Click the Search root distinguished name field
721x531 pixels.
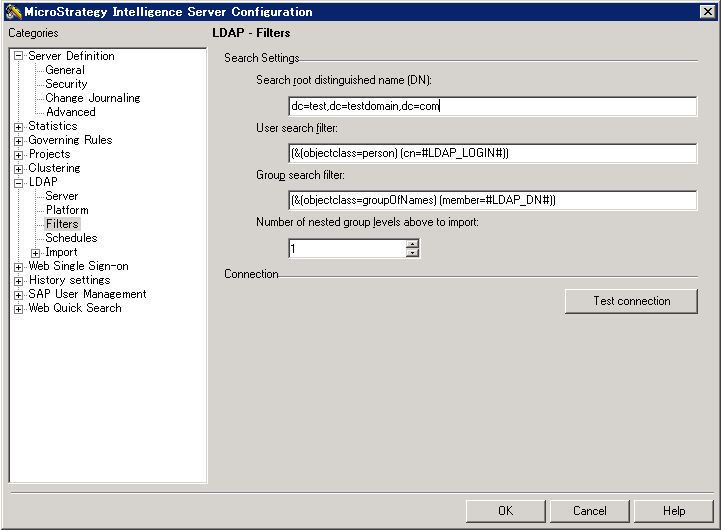click(x=492, y=106)
